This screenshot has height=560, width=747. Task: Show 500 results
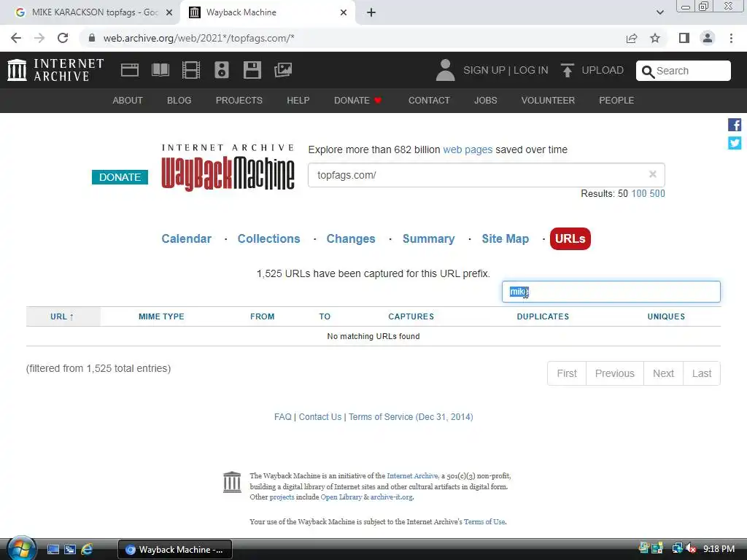tap(657, 193)
